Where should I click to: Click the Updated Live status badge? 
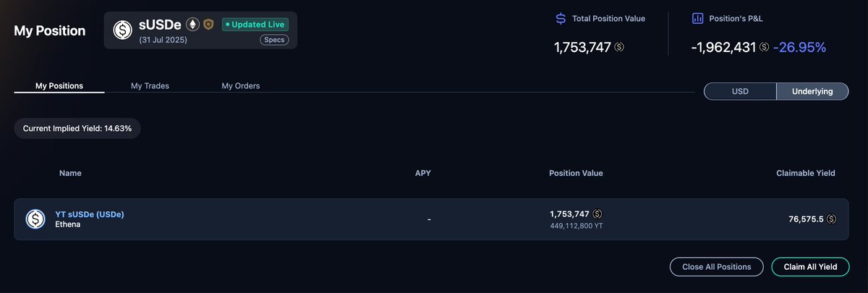(x=255, y=25)
